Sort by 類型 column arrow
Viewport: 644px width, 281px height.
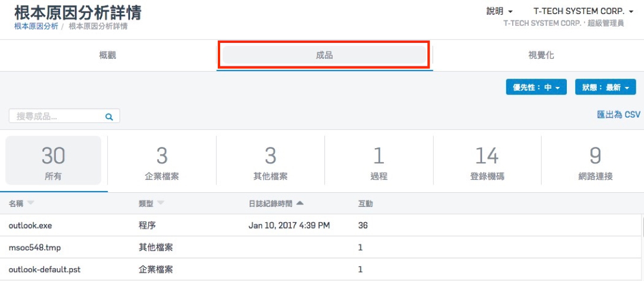[x=161, y=203]
